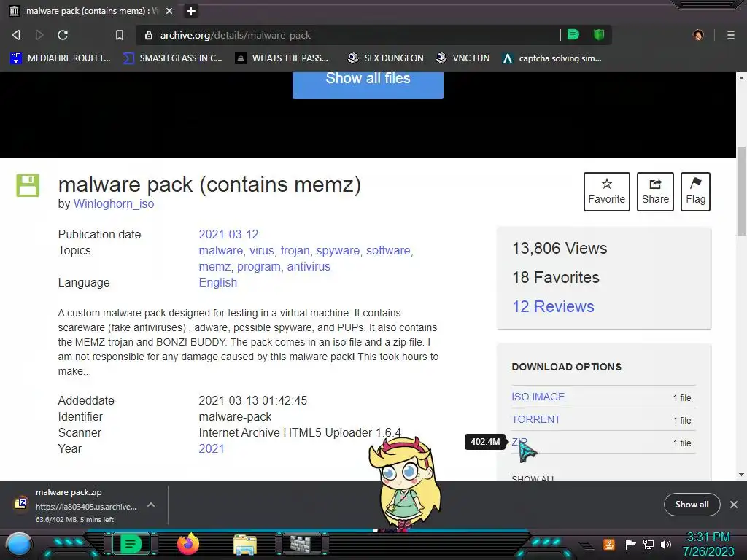Viewport: 747px width, 560px height.
Task: Open the Start orb
Action: pyautogui.click(x=18, y=544)
